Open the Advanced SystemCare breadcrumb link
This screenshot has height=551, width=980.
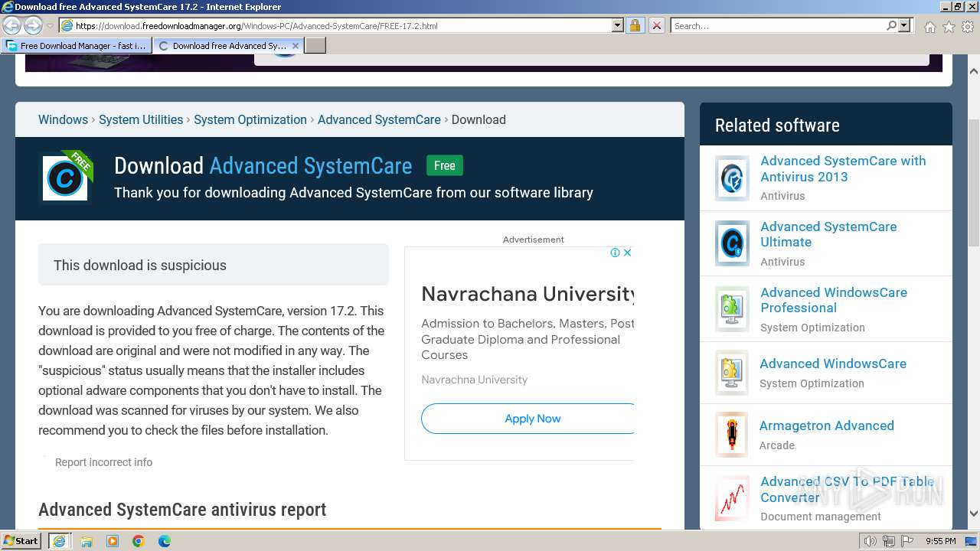tap(379, 119)
